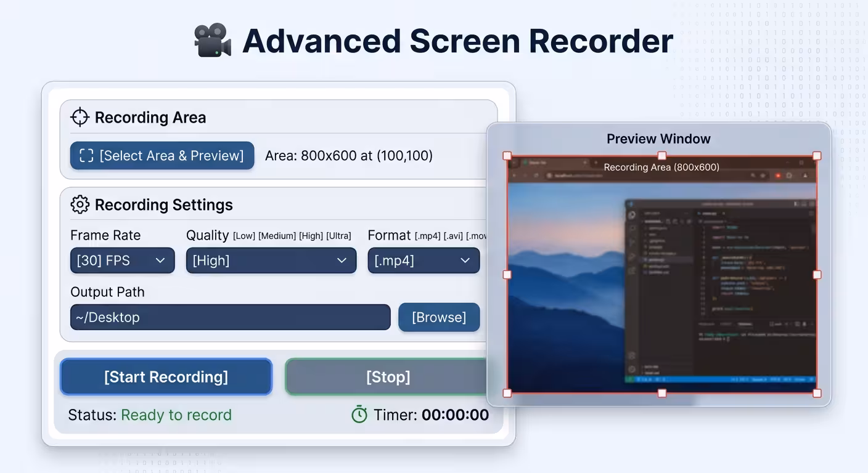Click the Browse button

439,317
